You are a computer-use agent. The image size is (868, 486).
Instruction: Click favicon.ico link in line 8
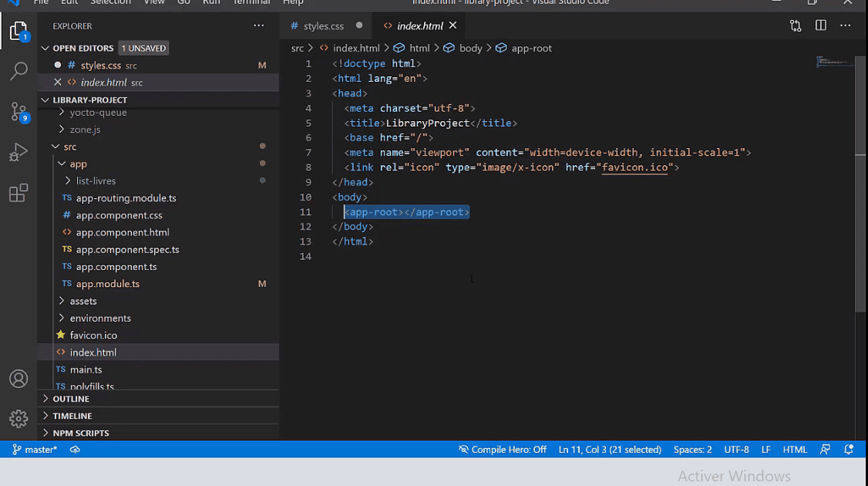pos(634,167)
